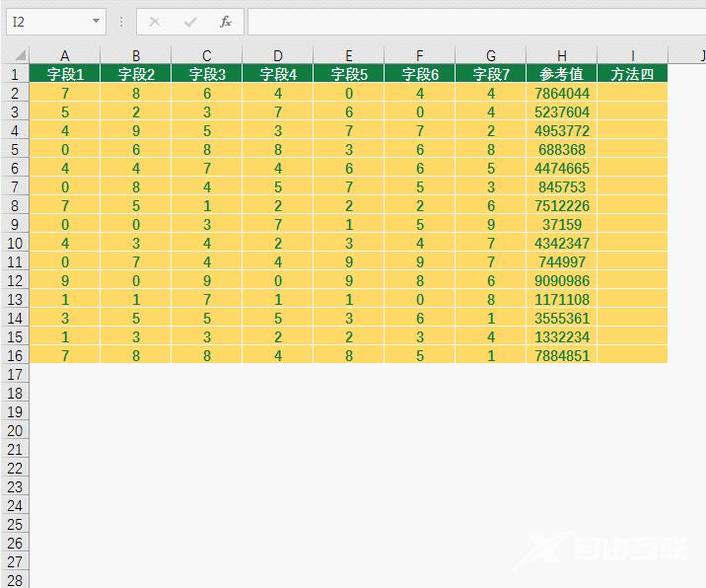The image size is (706, 588).
Task: Select cell containing 7864044
Action: click(561, 93)
